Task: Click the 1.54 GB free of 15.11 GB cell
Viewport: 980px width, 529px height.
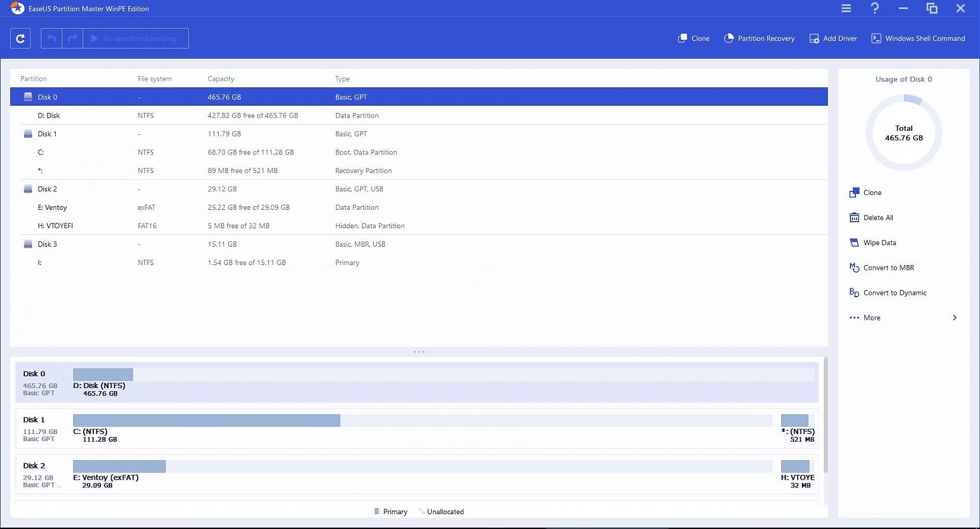Action: tap(246, 263)
